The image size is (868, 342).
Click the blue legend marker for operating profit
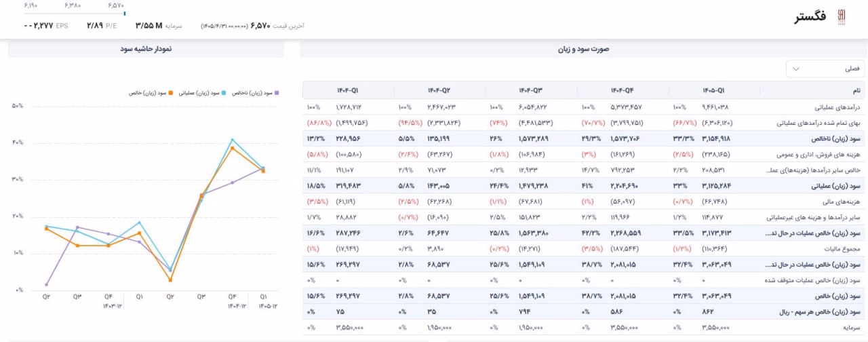pos(223,92)
